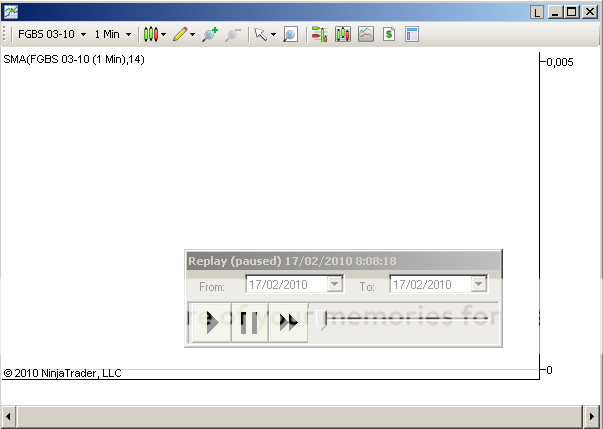Viewport: 603px width, 429px height.
Task: Click the zoom in magnifier icon
Action: point(209,34)
